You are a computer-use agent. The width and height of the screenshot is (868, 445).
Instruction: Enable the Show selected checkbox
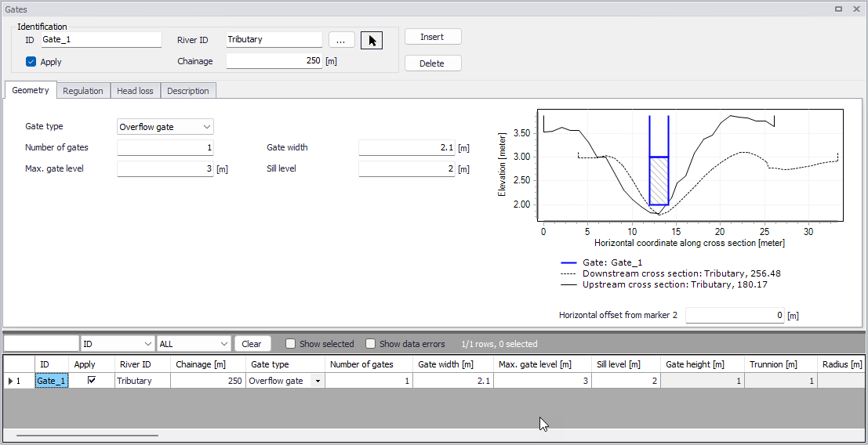point(290,344)
